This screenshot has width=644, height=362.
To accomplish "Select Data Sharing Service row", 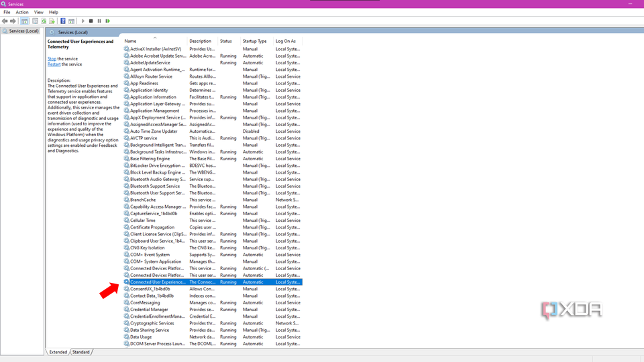I will coord(213,330).
